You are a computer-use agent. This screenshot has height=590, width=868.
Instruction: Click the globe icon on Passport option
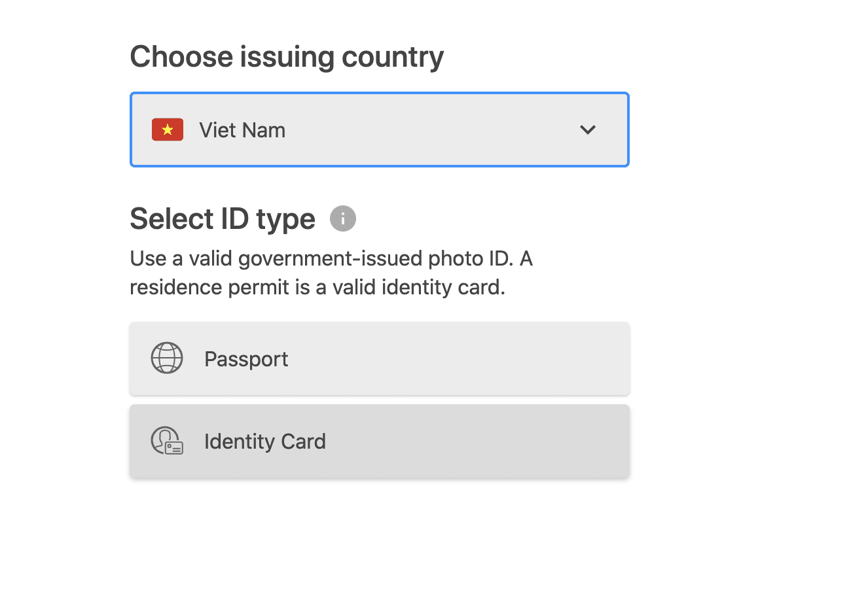pos(167,358)
